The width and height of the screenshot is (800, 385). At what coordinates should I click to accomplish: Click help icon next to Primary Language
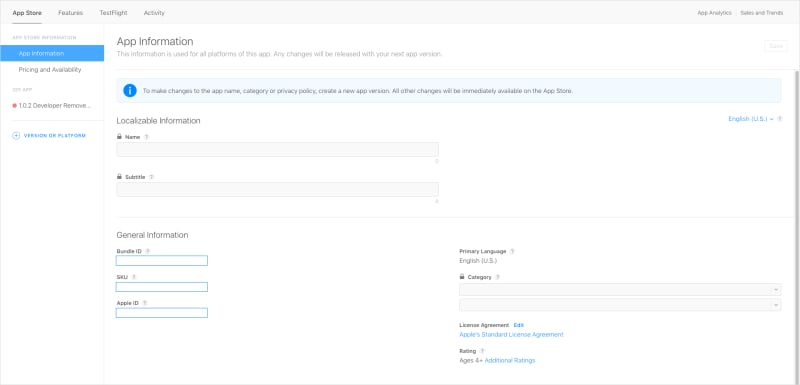[512, 251]
